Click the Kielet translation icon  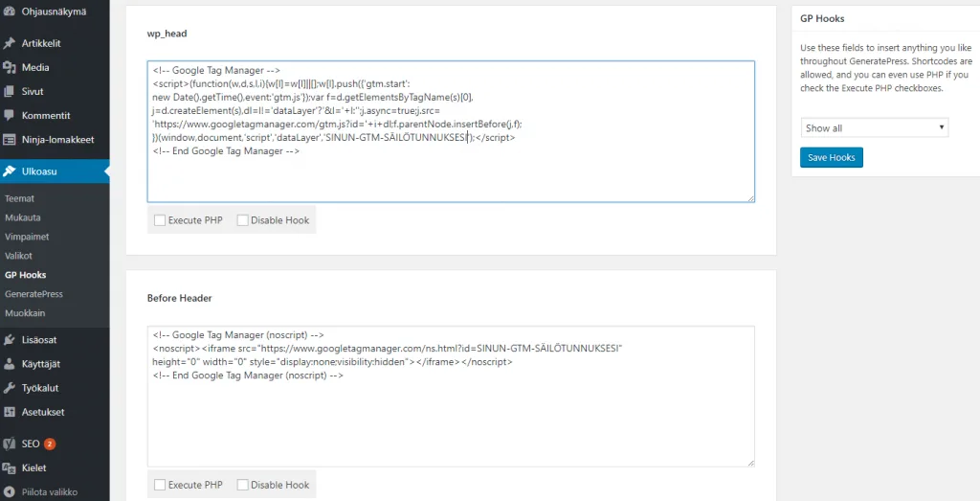click(x=9, y=467)
